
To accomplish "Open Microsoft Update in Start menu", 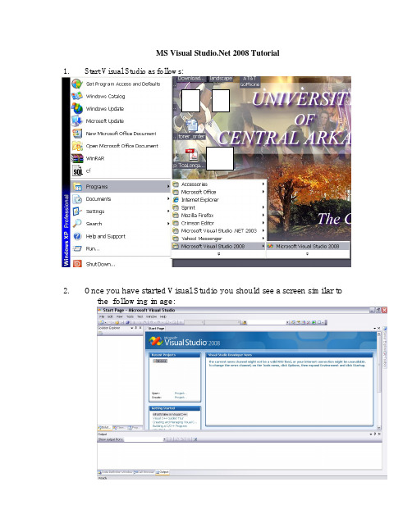I will [x=121, y=121].
